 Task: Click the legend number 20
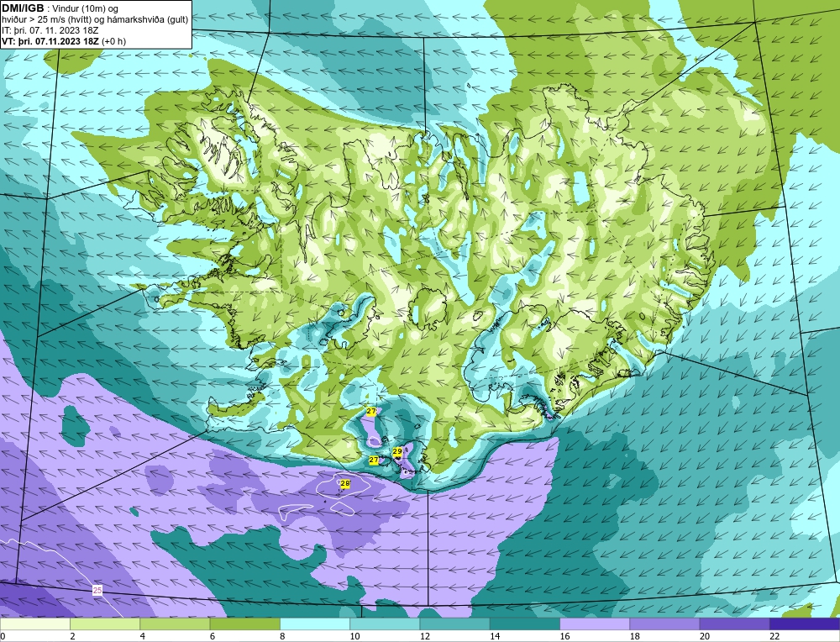(x=704, y=636)
